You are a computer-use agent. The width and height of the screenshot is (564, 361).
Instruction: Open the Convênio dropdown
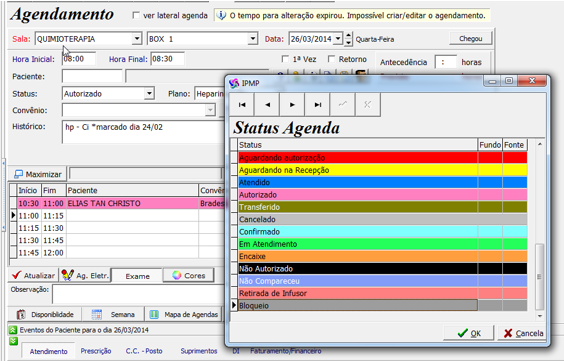[210, 110]
